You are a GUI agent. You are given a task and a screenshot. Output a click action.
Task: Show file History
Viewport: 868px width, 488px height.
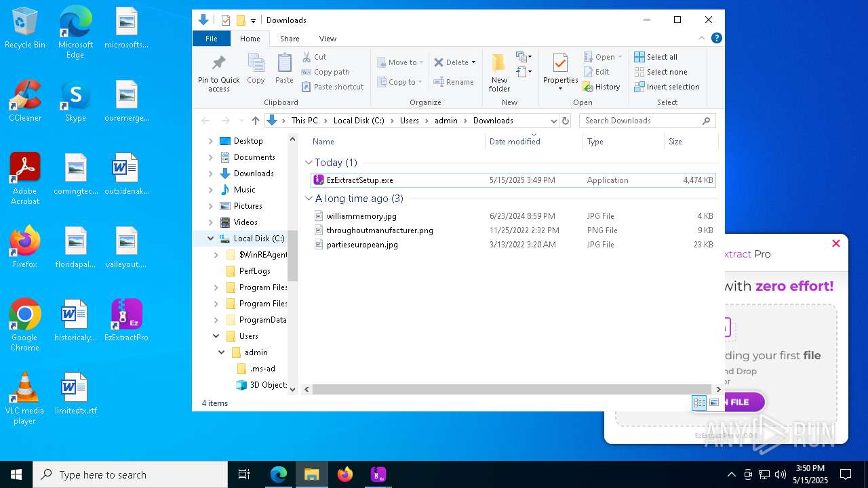(x=601, y=87)
